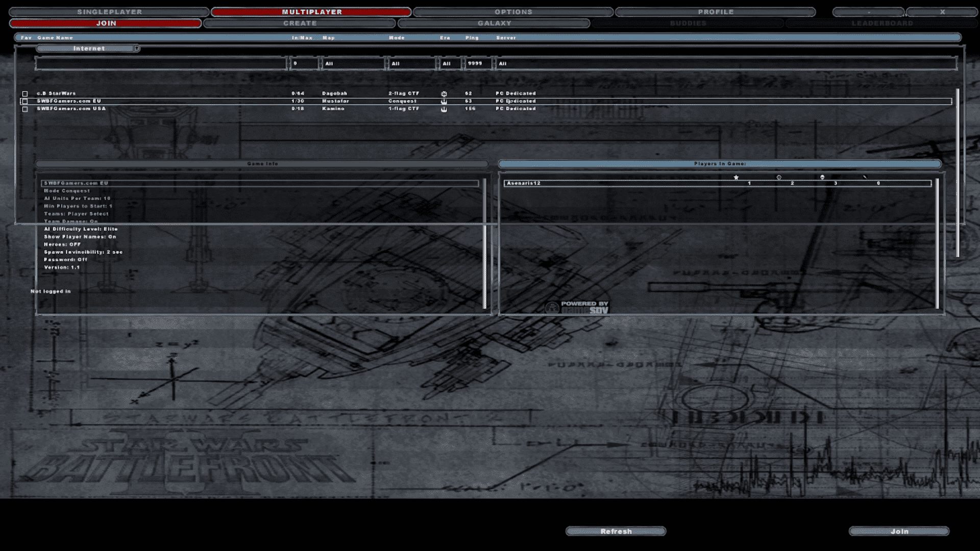The width and height of the screenshot is (980, 551).
Task: Sort by the In/Max column header
Action: pos(302,38)
